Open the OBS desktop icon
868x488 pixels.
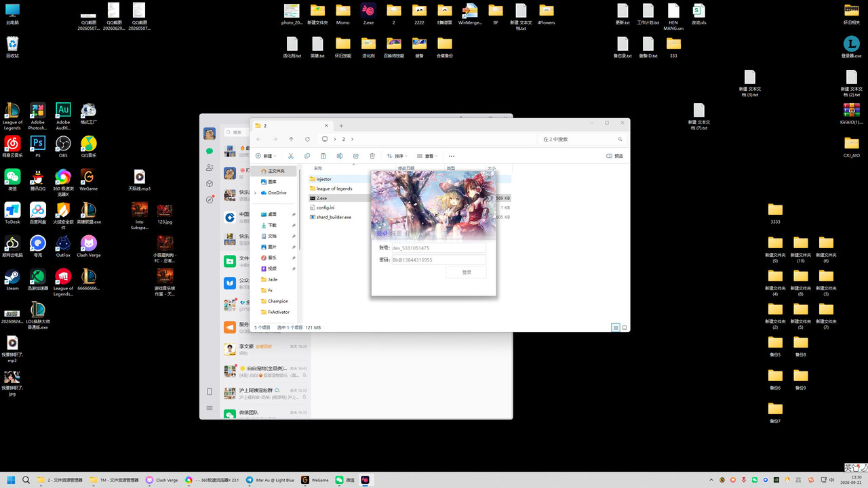pos(63,146)
